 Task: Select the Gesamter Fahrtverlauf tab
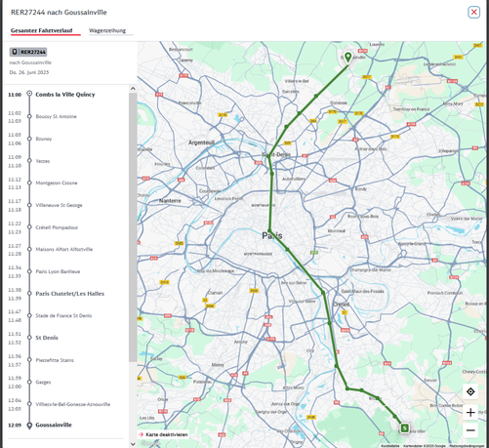coord(42,30)
